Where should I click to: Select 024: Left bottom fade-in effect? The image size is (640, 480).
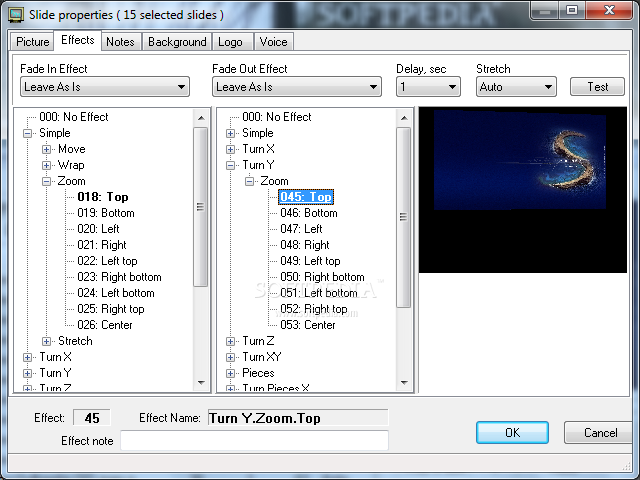point(116,293)
